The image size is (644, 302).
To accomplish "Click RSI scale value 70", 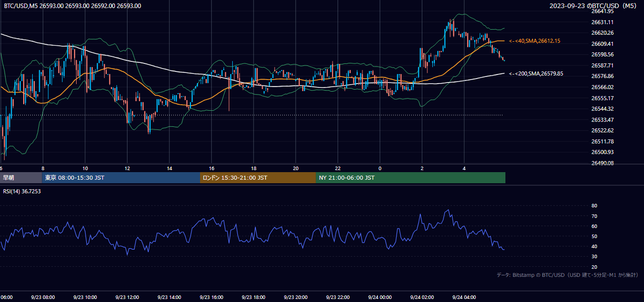I will click(x=594, y=216).
